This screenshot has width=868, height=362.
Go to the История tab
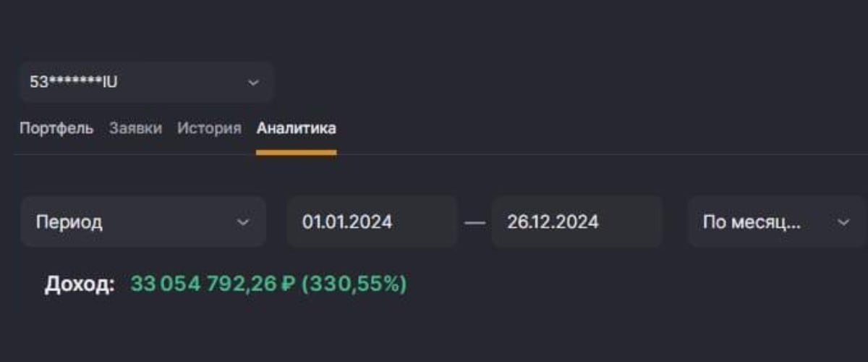209,128
